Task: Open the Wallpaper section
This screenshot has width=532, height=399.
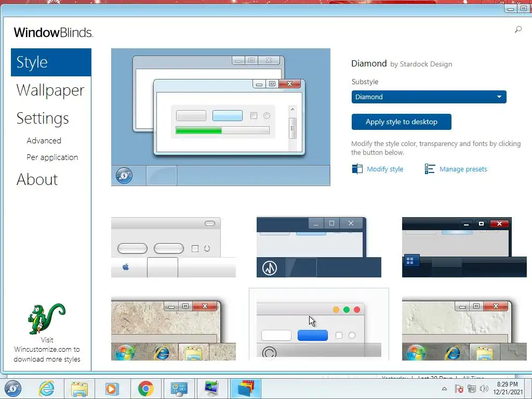Action: tap(50, 90)
